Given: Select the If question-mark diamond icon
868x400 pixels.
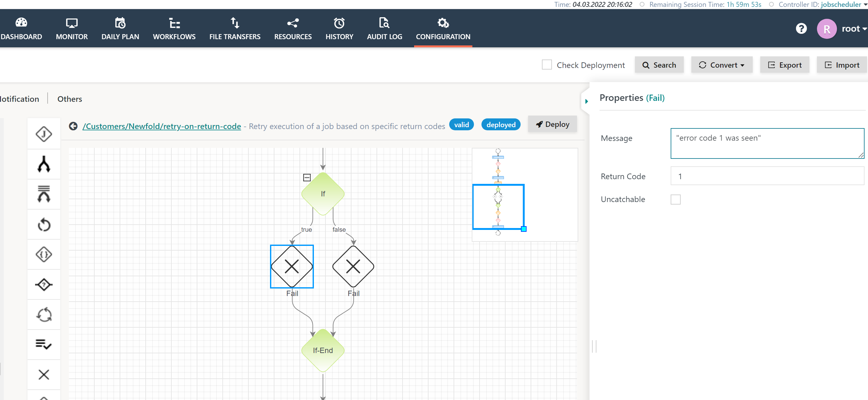Looking at the screenshot, I should 44,284.
